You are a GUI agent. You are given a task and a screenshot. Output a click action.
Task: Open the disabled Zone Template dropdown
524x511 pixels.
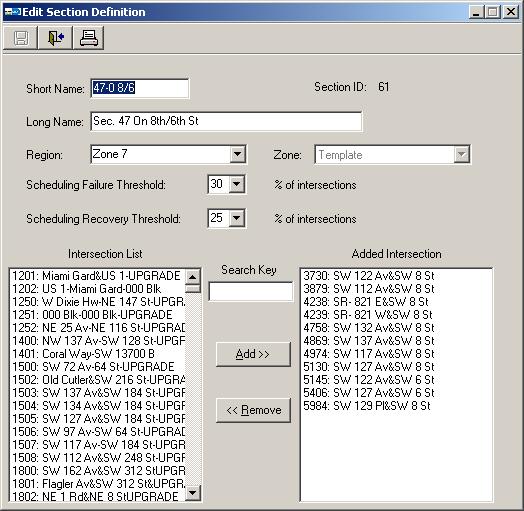(x=462, y=154)
